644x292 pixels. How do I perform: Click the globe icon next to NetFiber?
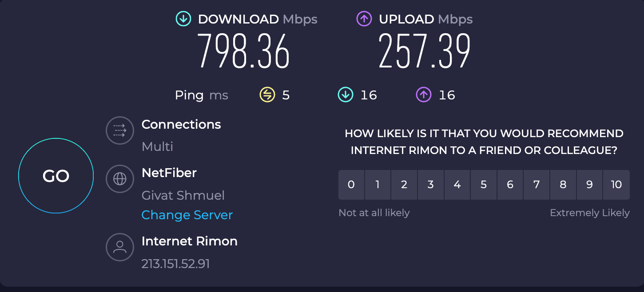coord(119,178)
